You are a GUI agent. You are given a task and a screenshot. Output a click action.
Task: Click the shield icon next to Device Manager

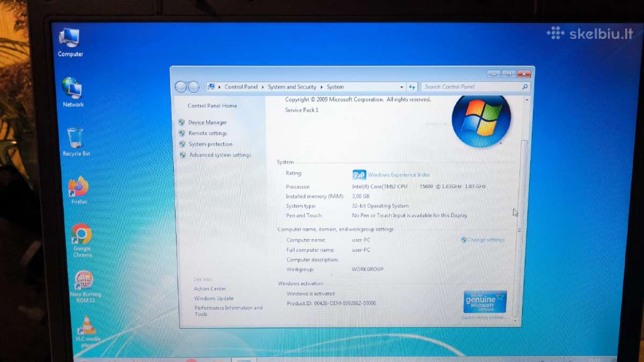pos(181,122)
